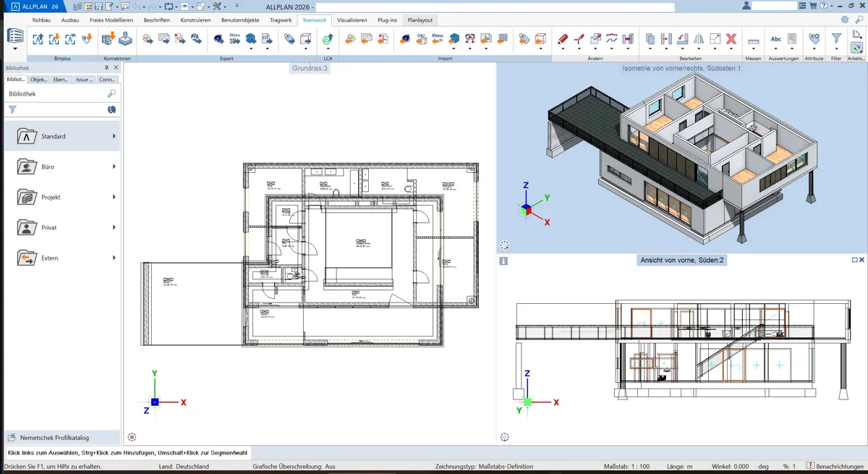Open the dropdown under the building role icon
868x474 pixels.
pyautogui.click(x=15, y=49)
